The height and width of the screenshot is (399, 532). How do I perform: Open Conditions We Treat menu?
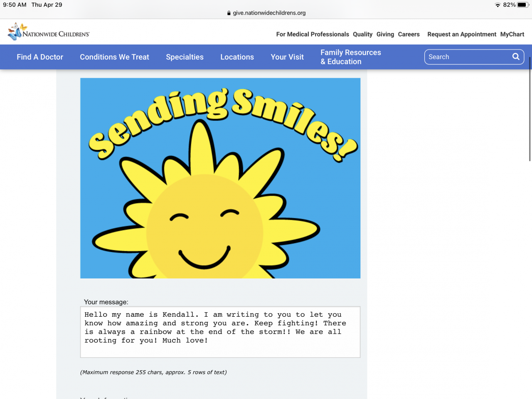pyautogui.click(x=115, y=57)
